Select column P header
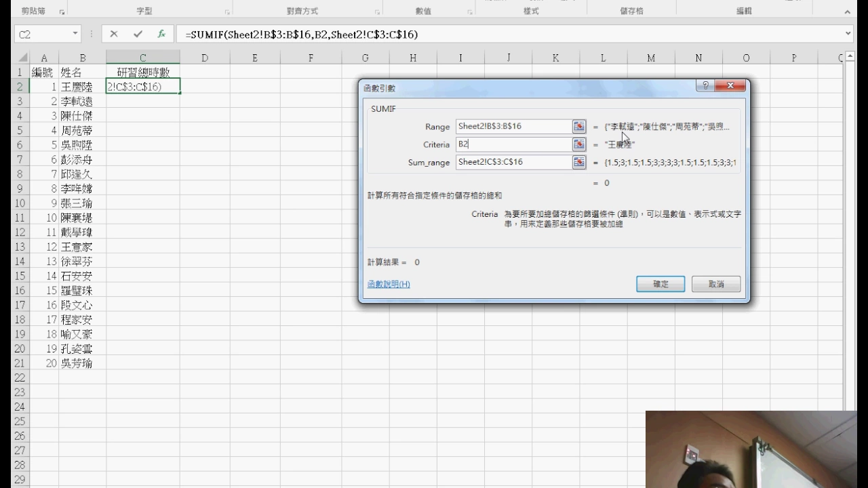The image size is (868, 488). [x=793, y=58]
